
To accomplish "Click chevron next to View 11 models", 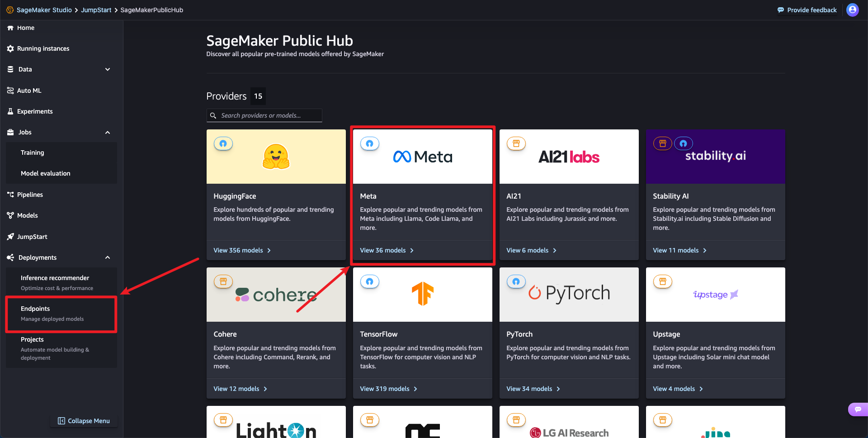I will pyautogui.click(x=705, y=251).
